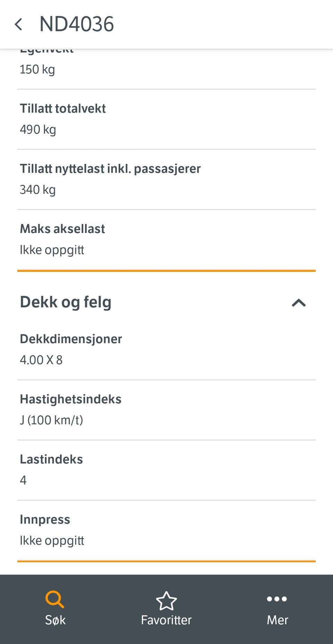Tap the Maks aksellast entry
This screenshot has height=644, width=333.
coord(166,240)
